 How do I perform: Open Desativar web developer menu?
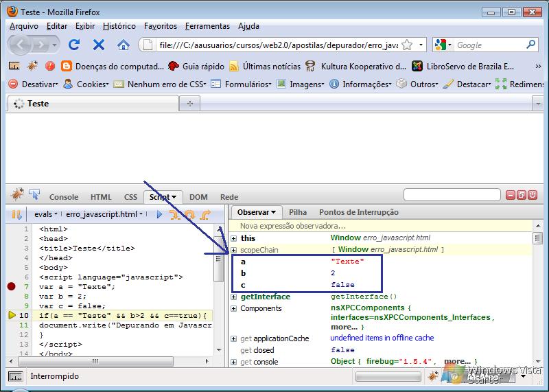(x=33, y=84)
